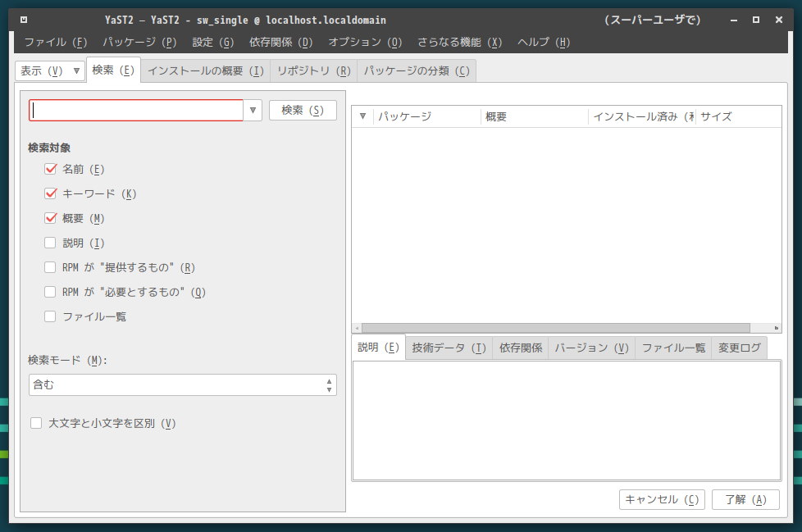Screen dimensions: 802x532
Task: Maximize the YaST2 window
Action: pyautogui.click(x=756, y=20)
